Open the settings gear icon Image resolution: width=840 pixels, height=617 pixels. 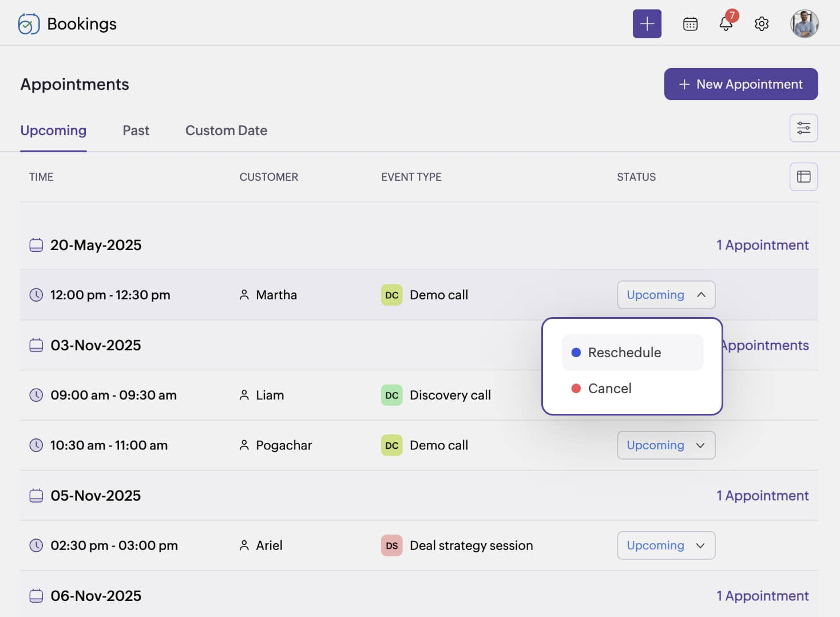(x=761, y=24)
